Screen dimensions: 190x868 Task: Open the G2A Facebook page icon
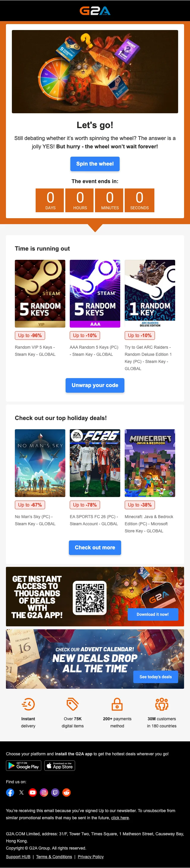pyautogui.click(x=10, y=792)
